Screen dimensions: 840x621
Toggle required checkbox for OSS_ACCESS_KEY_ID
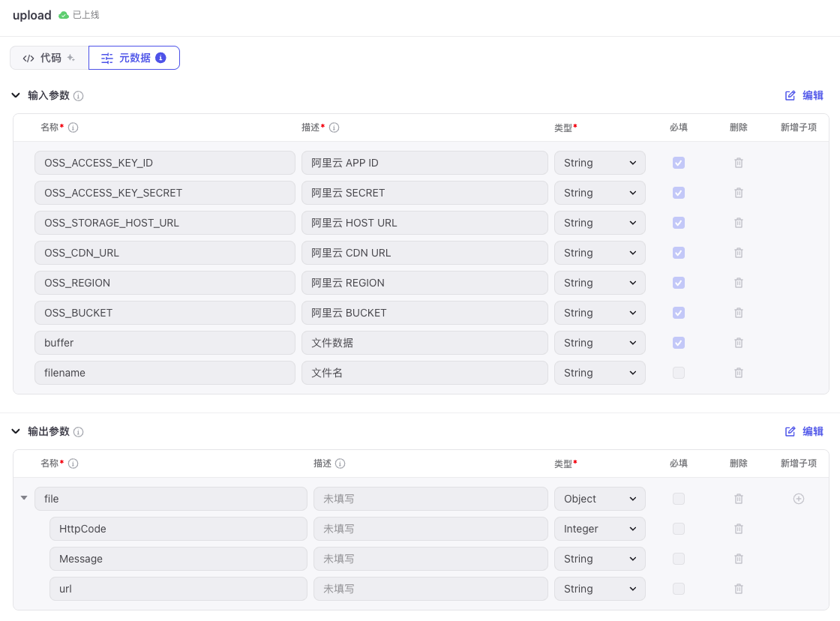(x=678, y=163)
